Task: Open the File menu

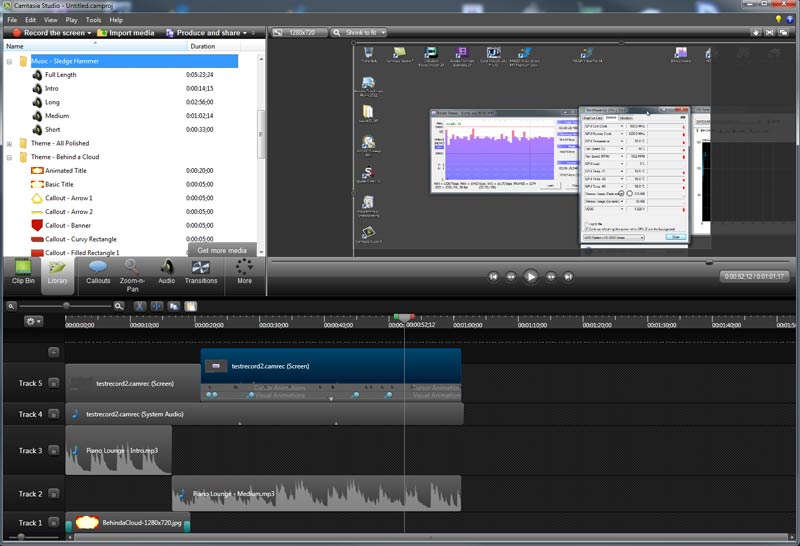Action: 12,20
